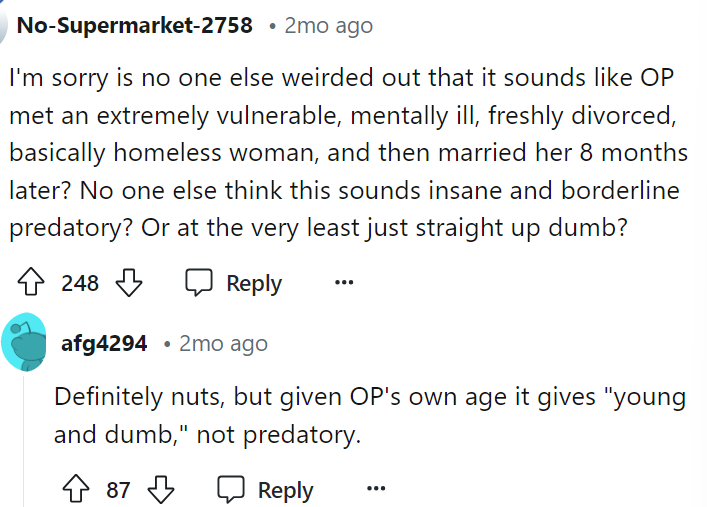The height and width of the screenshot is (507, 707).
Task: Downvote the afg4294 reply
Action: 160,490
